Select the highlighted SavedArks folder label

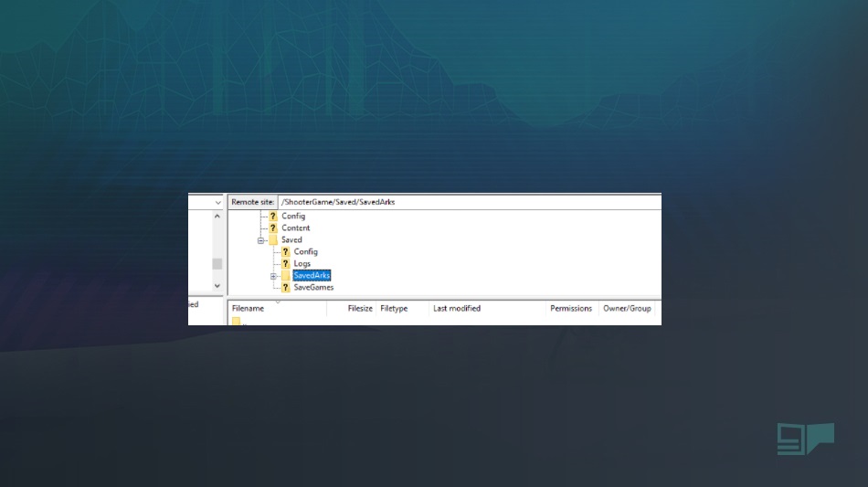(x=312, y=275)
